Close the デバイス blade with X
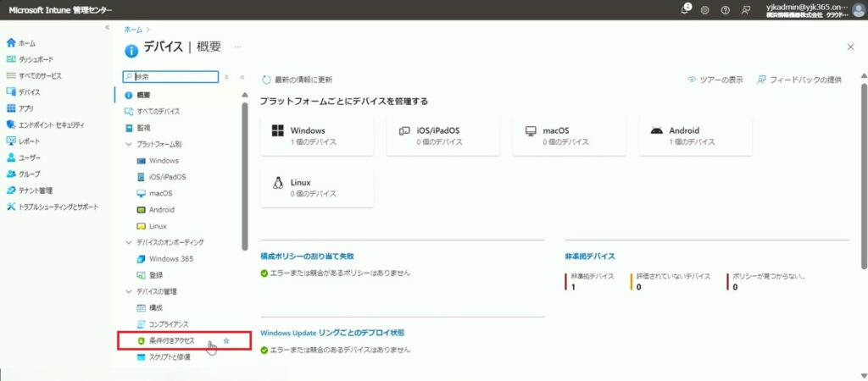The image size is (868, 381). click(x=851, y=47)
